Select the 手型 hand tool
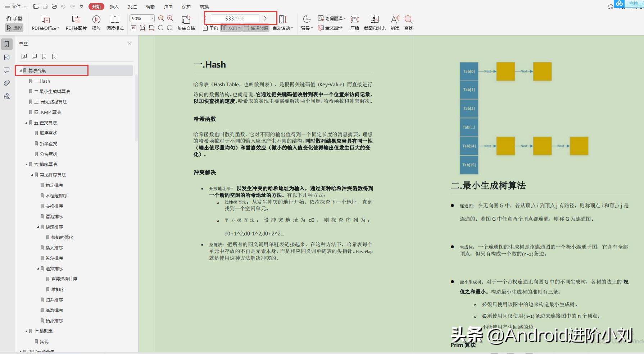The height and width of the screenshot is (354, 644). pos(14,18)
